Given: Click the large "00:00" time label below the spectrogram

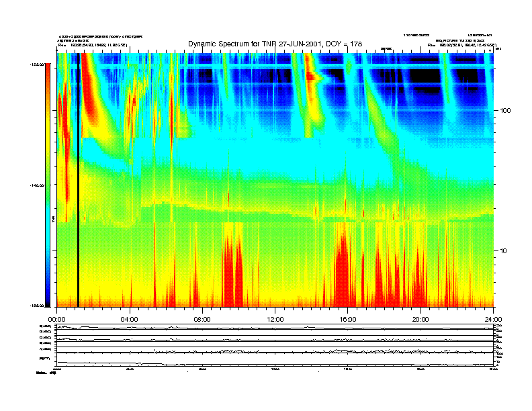Looking at the screenshot, I should coord(56,320).
